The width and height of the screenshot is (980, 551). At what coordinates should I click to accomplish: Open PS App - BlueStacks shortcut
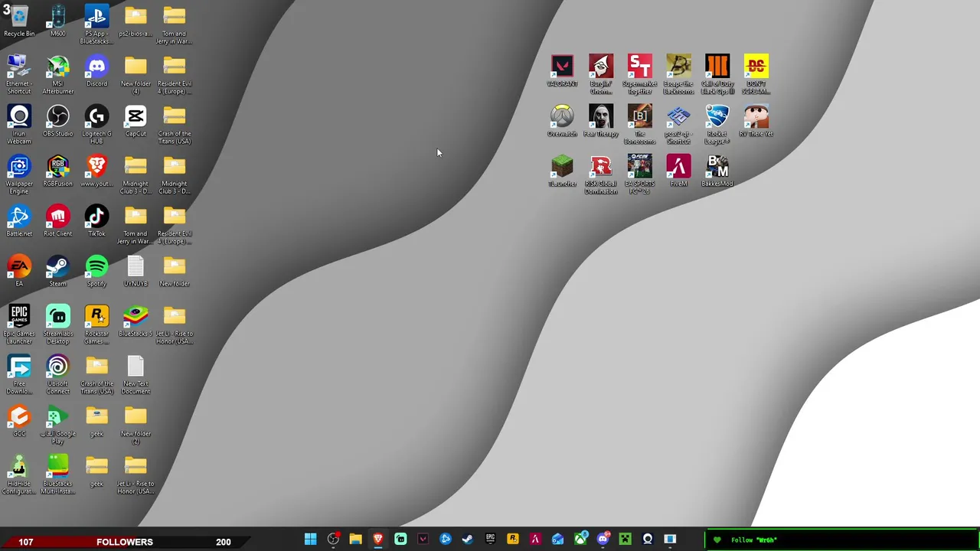pos(96,24)
